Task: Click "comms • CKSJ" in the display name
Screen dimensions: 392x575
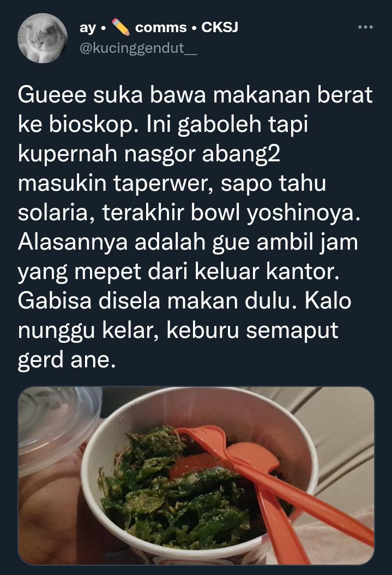Action: (186, 27)
